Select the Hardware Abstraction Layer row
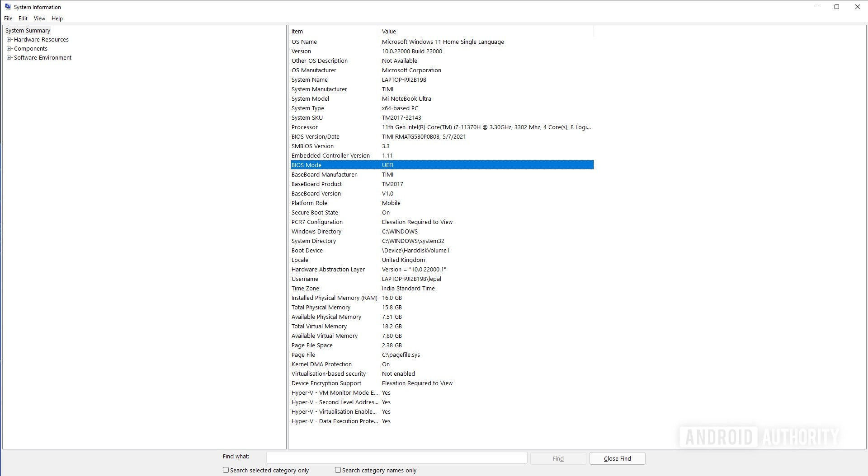 [x=442, y=269]
